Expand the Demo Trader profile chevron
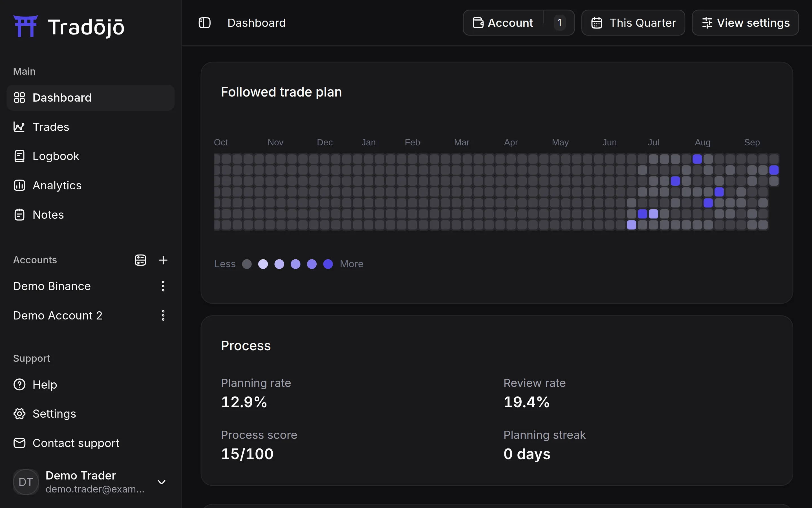 [162, 482]
